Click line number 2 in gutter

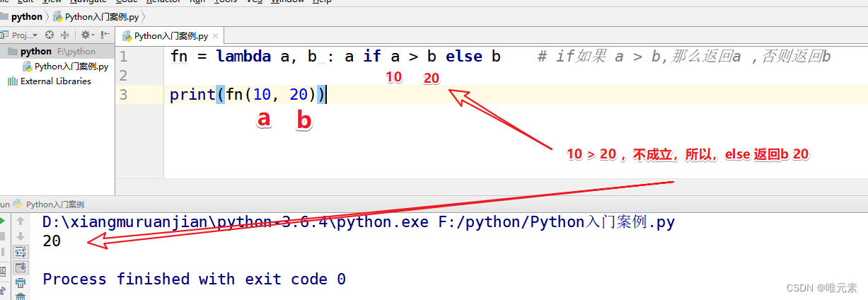(124, 75)
